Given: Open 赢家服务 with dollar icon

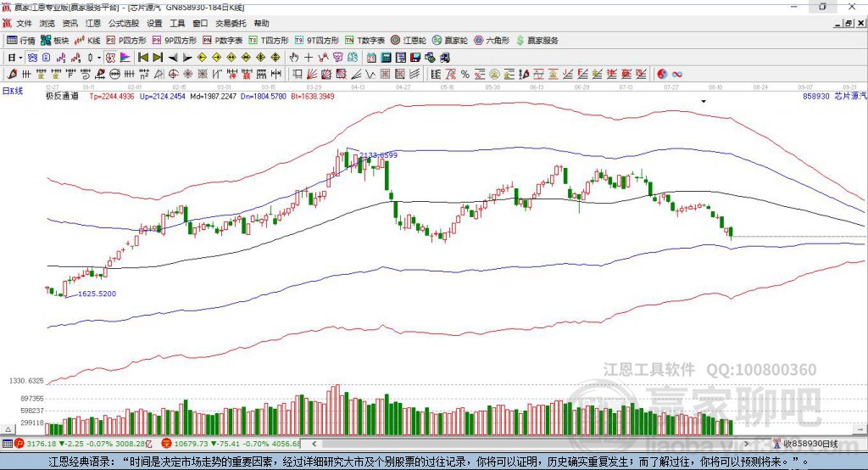Looking at the screenshot, I should click(x=537, y=41).
